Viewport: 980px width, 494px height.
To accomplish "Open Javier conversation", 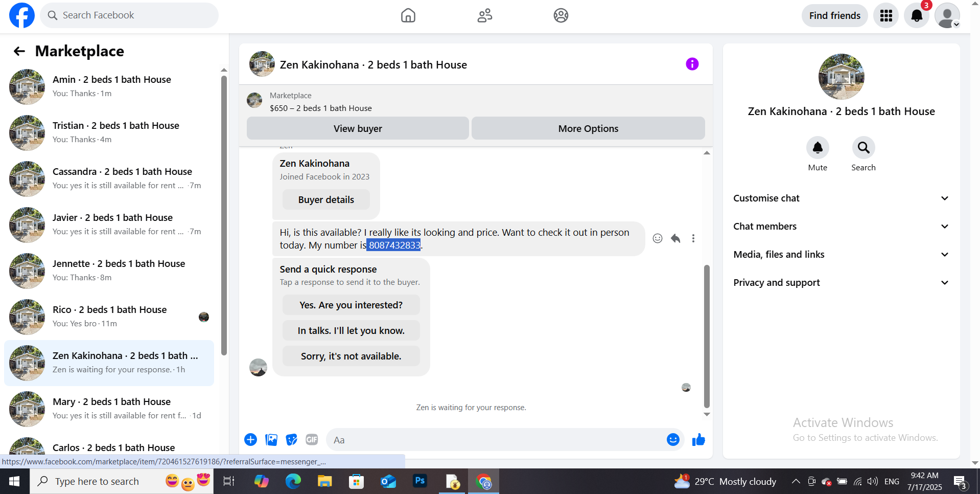I will click(x=109, y=225).
